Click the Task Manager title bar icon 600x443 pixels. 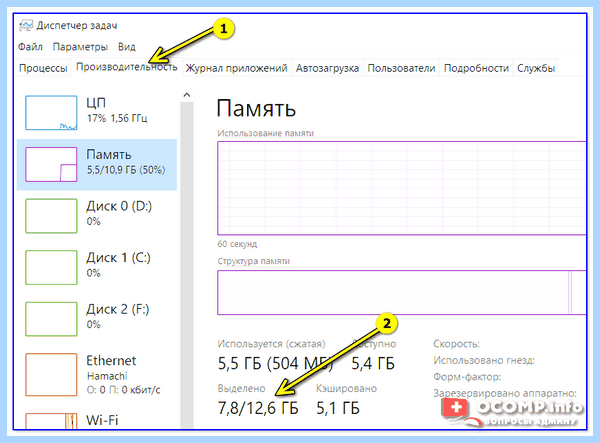pos(26,26)
